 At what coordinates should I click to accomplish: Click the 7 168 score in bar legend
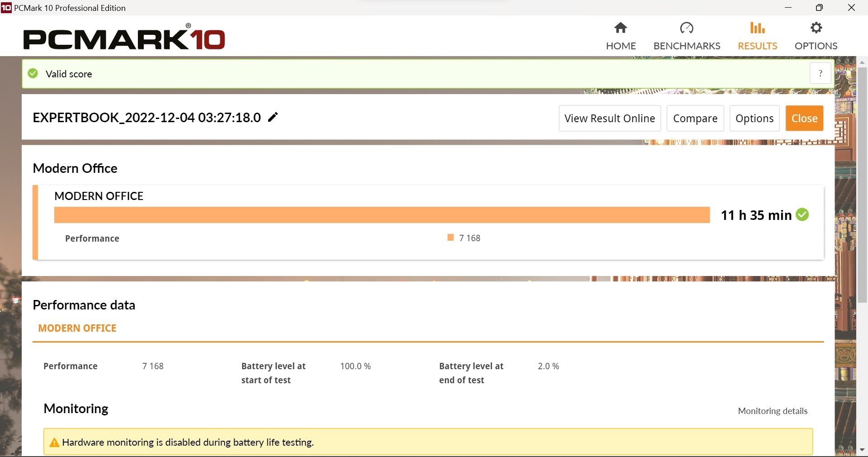(x=470, y=238)
